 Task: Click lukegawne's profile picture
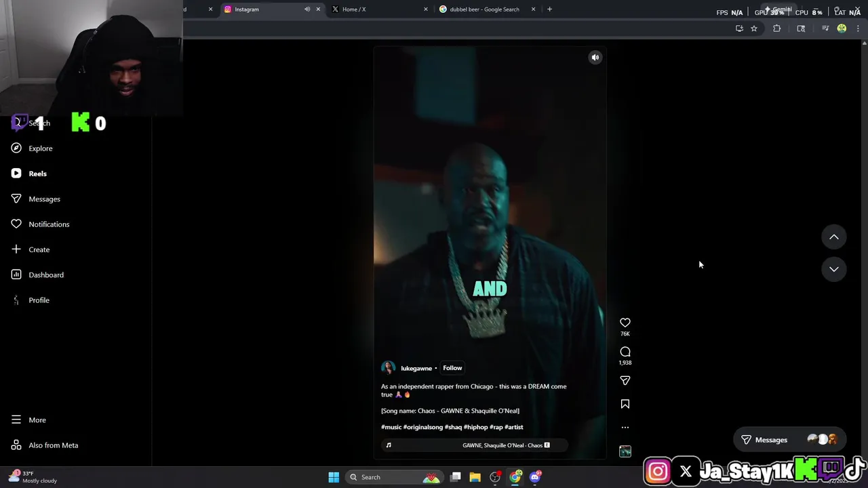388,368
